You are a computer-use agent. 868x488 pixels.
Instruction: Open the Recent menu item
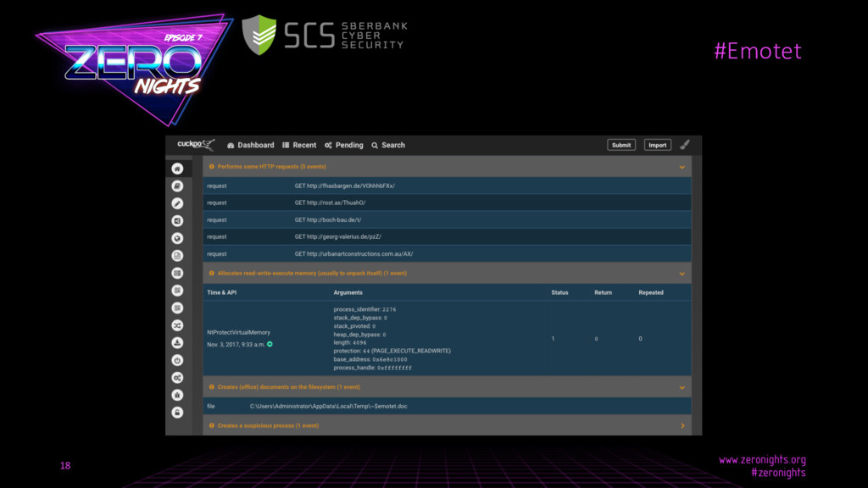[299, 145]
